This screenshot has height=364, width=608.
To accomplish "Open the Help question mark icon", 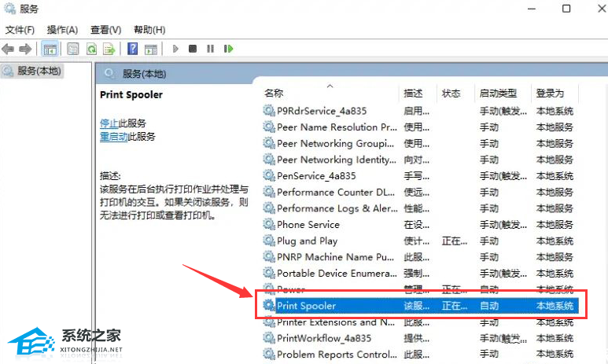I will click(x=133, y=49).
